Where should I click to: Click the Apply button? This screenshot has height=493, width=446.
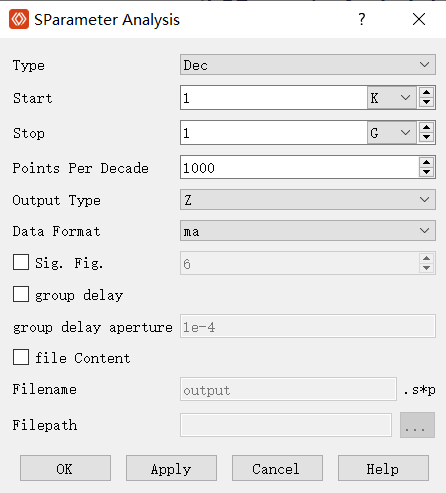pos(171,468)
